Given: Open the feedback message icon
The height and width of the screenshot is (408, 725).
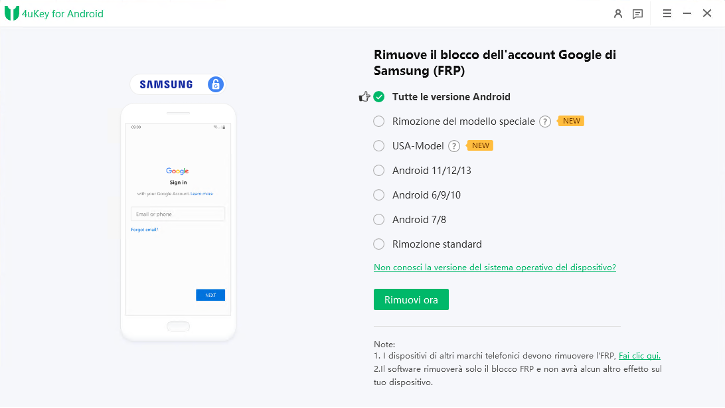Looking at the screenshot, I should [638, 14].
